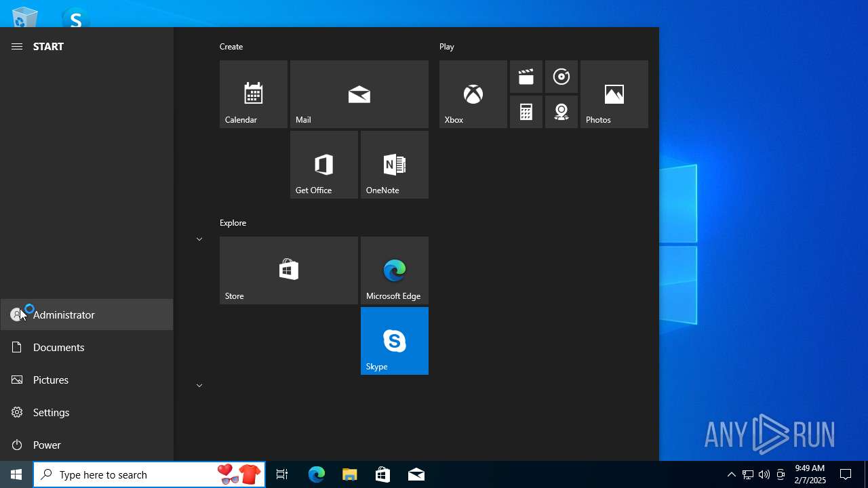Select the Play group heading
Screen dimensions: 868x488
coord(447,46)
